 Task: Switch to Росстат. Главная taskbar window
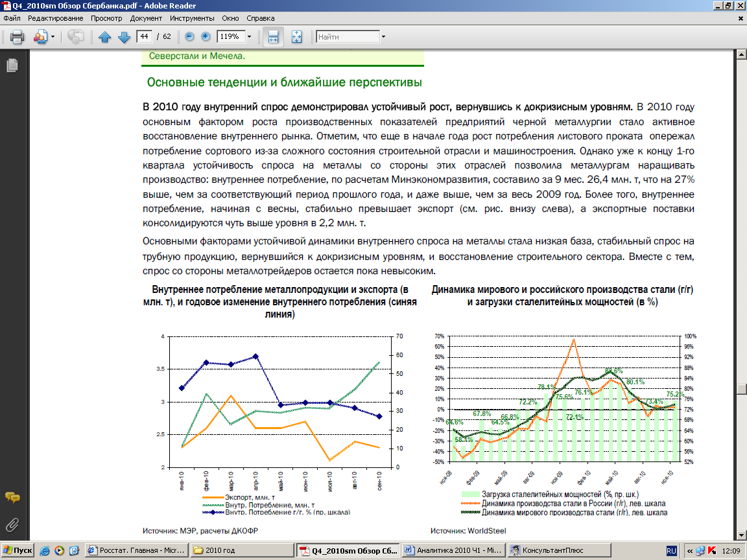(x=137, y=550)
